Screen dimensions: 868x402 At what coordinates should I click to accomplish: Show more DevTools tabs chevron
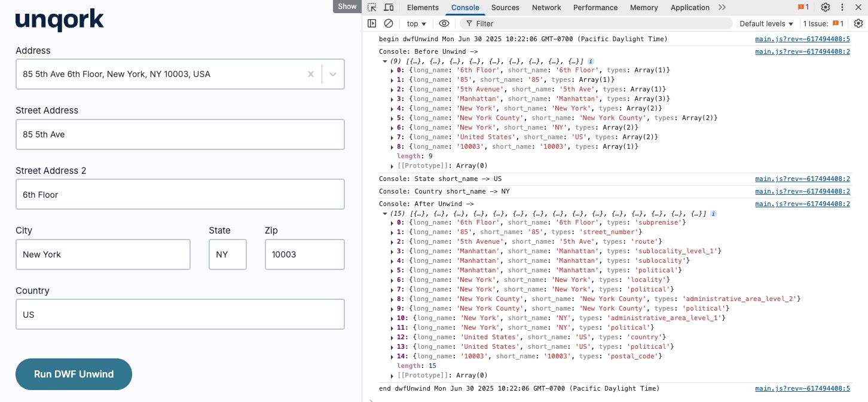pos(722,7)
